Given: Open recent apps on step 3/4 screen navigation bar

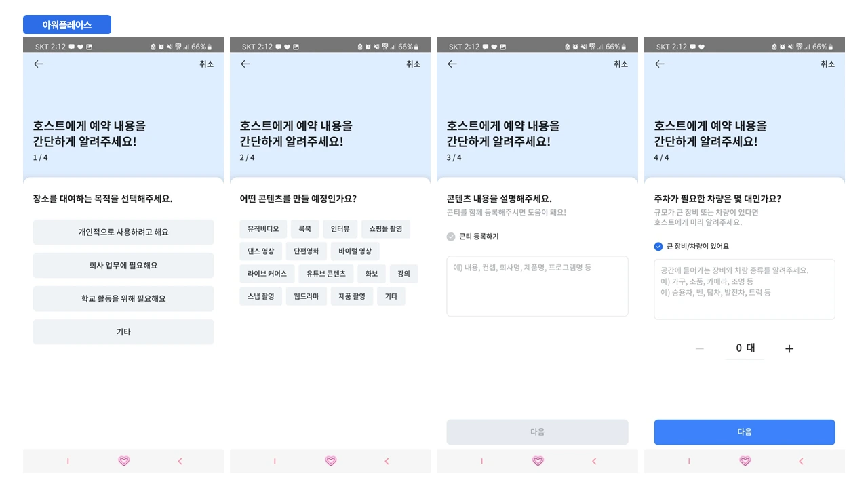Looking at the screenshot, I should tap(481, 461).
